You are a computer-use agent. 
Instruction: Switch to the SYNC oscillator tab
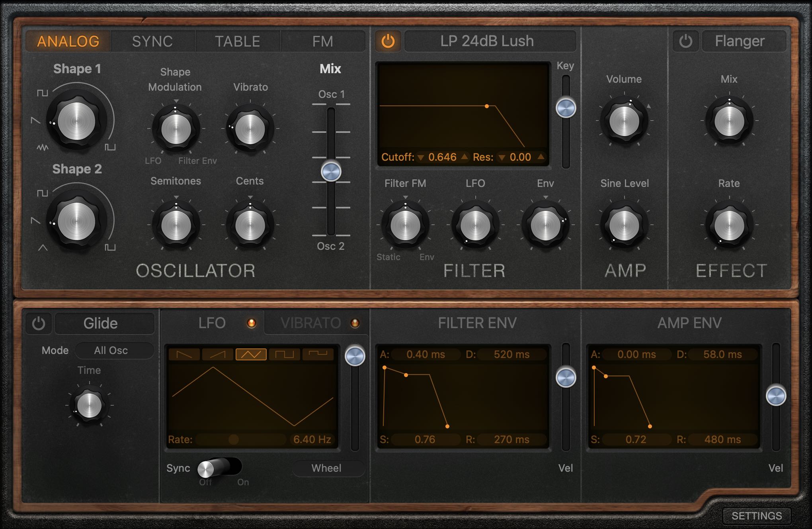[152, 41]
